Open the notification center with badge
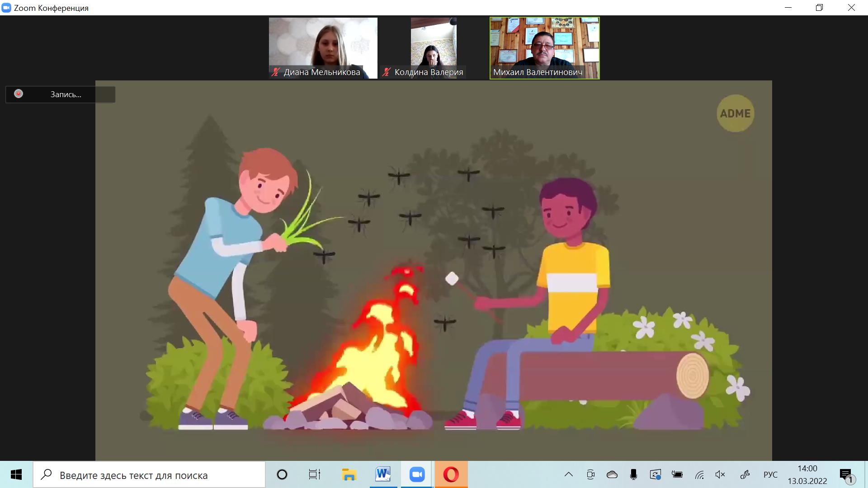Image resolution: width=868 pixels, height=488 pixels. click(x=846, y=475)
